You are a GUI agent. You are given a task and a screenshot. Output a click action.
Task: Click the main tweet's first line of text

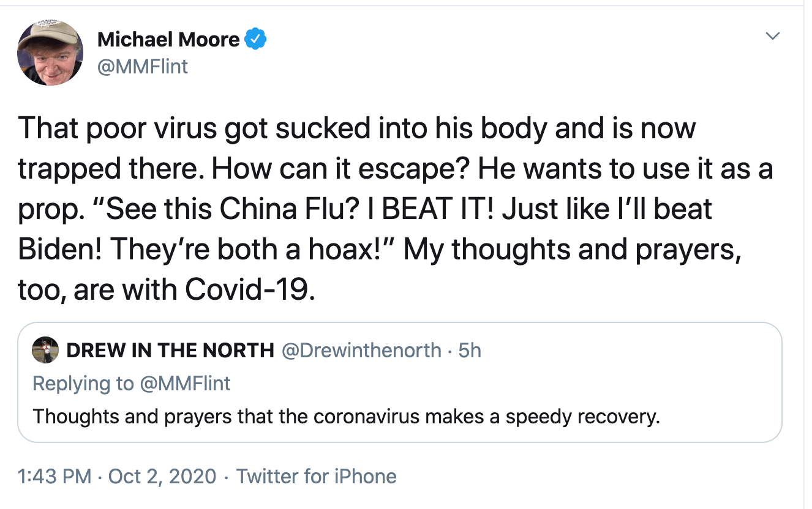(357, 128)
